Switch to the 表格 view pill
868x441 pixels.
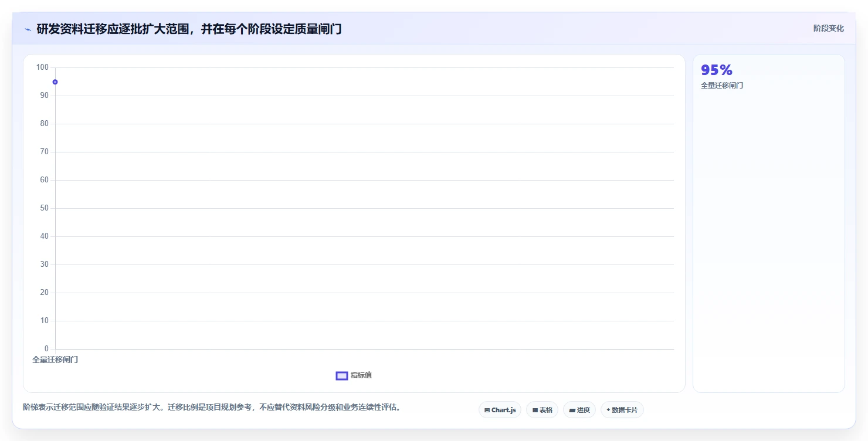click(542, 410)
